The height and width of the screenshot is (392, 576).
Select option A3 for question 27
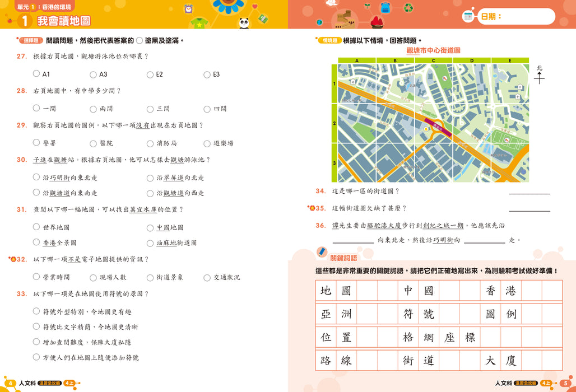94,75
